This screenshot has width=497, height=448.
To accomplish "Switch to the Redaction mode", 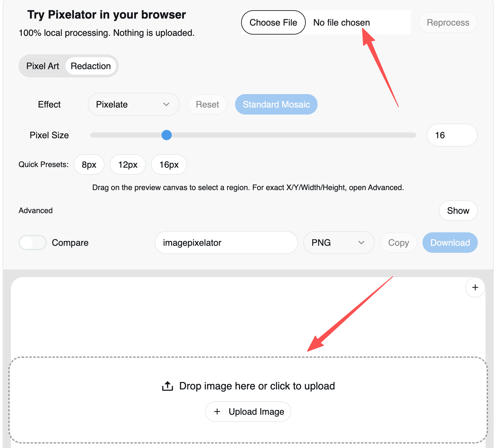I will [x=91, y=66].
